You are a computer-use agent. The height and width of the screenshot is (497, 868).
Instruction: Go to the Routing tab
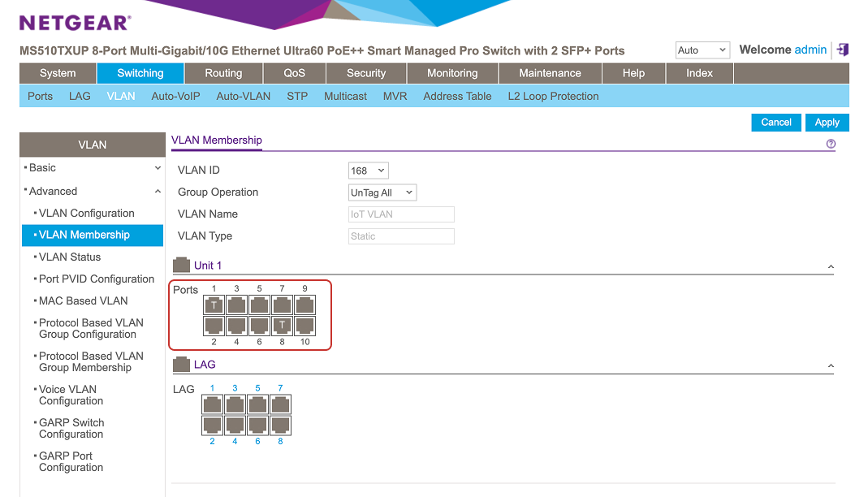click(223, 73)
